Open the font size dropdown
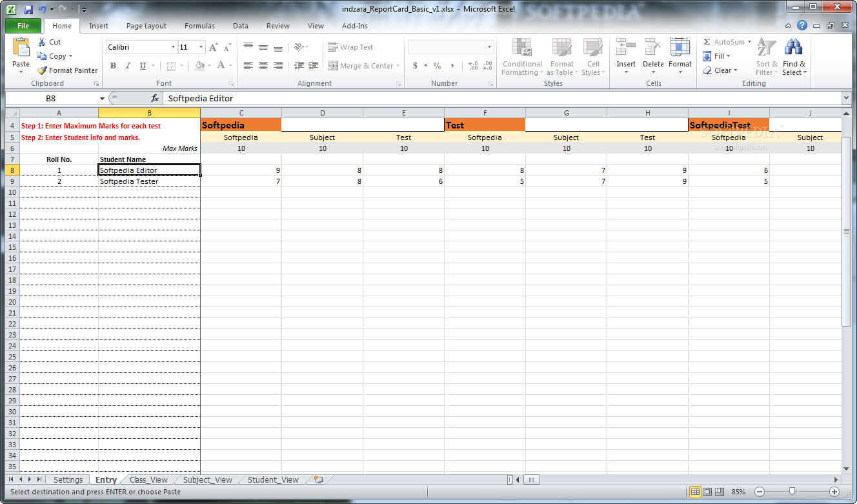 [201, 47]
